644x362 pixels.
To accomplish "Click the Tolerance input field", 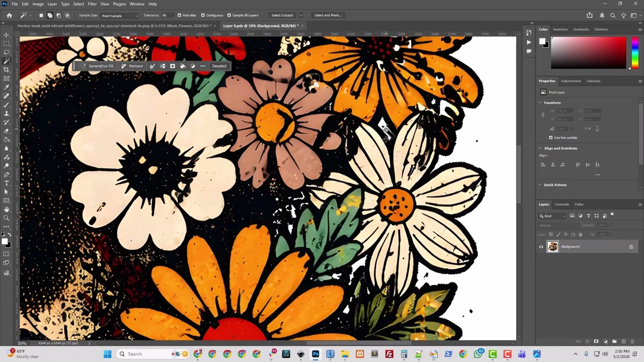I will pyautogui.click(x=168, y=16).
